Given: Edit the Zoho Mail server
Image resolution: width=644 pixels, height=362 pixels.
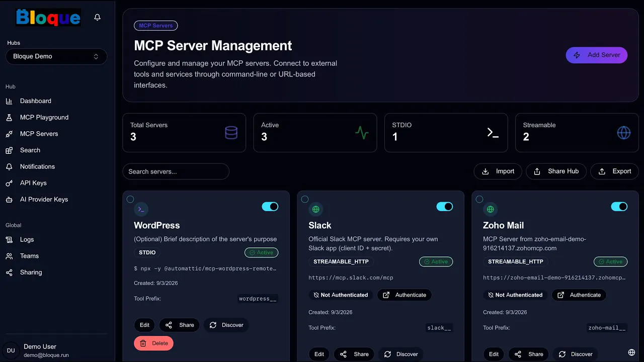Looking at the screenshot, I should pos(494,354).
